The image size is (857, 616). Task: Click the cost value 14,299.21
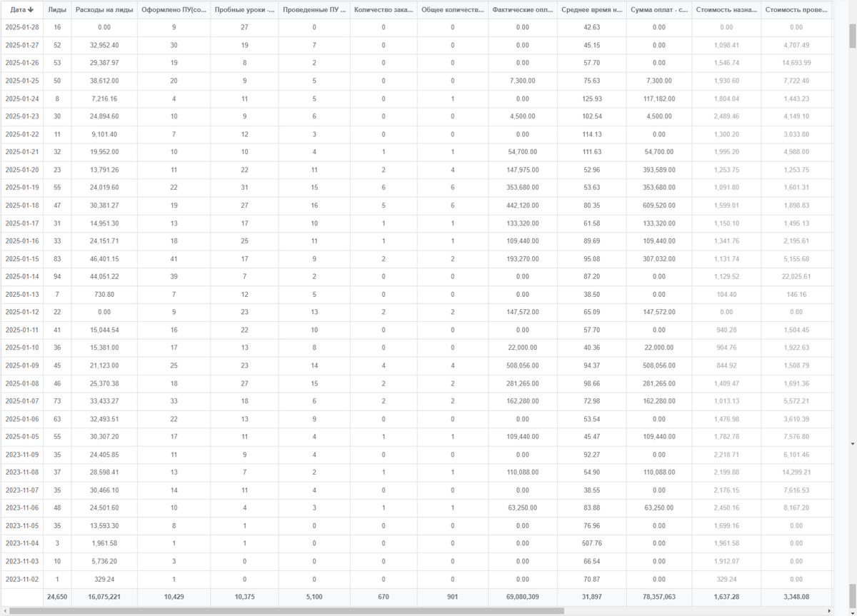pos(796,473)
